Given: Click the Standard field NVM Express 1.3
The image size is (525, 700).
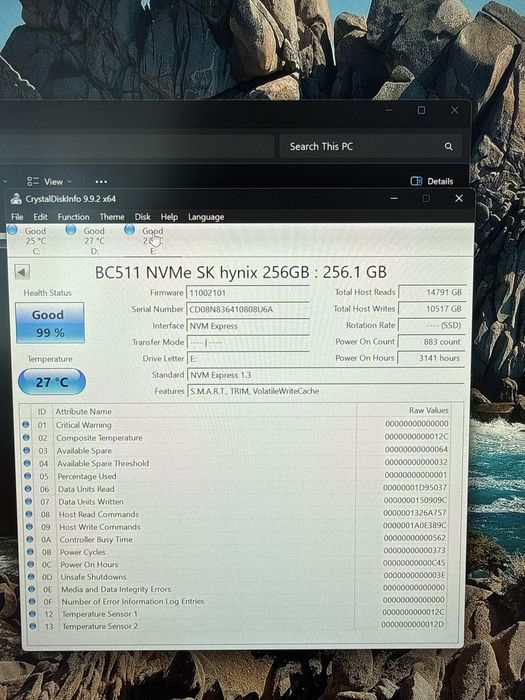Looking at the screenshot, I should click(326, 375).
